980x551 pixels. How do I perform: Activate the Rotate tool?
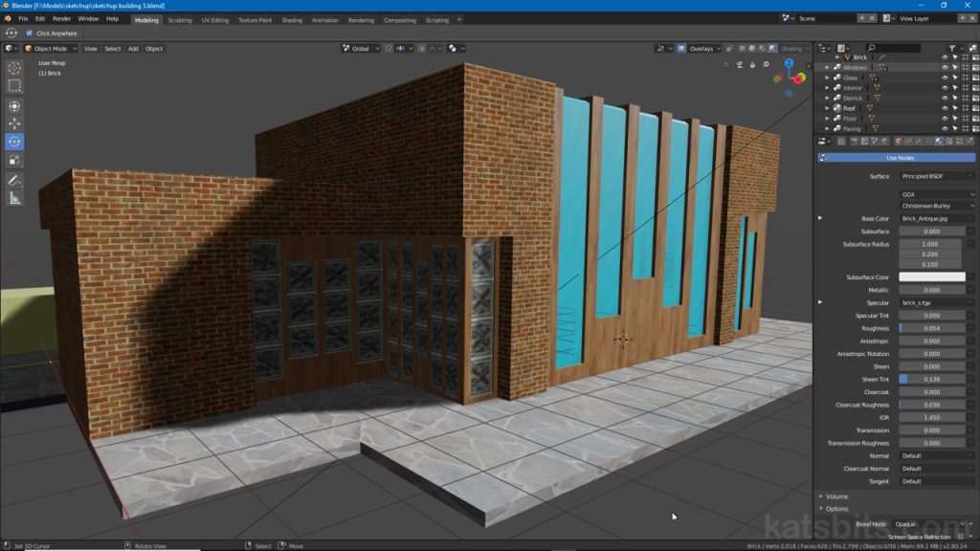pyautogui.click(x=14, y=142)
